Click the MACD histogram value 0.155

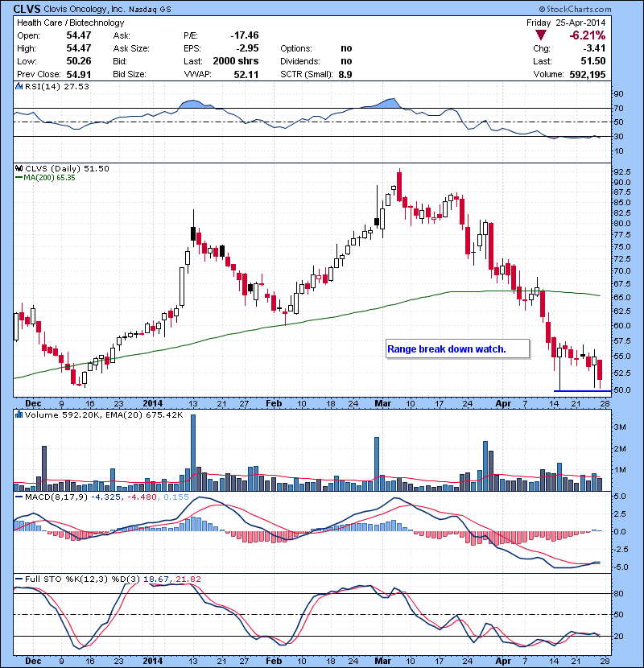point(176,497)
